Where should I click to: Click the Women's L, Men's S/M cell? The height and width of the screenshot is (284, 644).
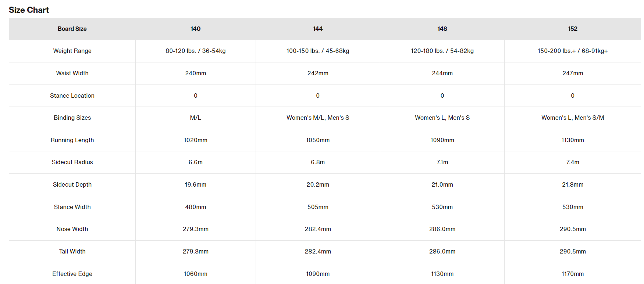pos(573,118)
